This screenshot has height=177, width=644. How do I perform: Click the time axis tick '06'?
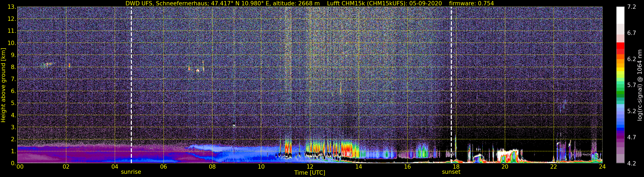click(164, 167)
